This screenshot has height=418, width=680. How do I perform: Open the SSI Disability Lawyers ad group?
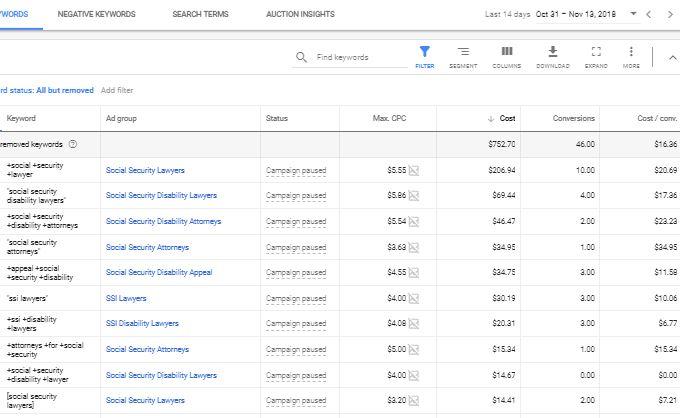(142, 323)
